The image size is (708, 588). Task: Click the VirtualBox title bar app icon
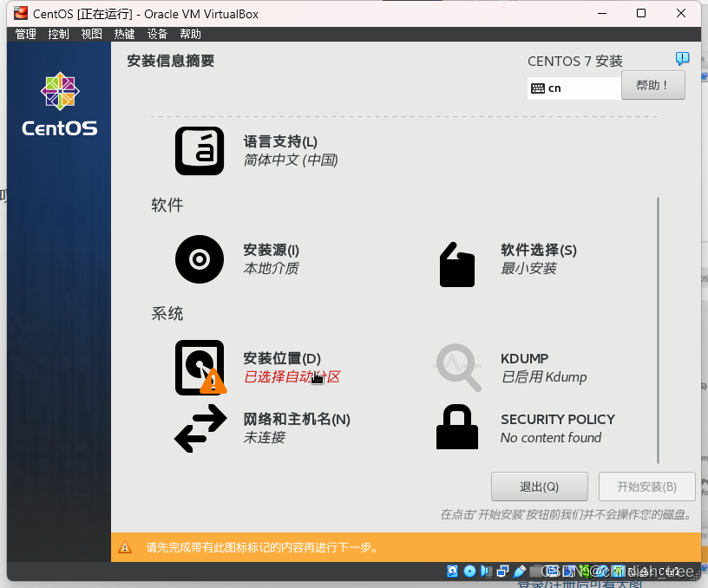point(20,14)
